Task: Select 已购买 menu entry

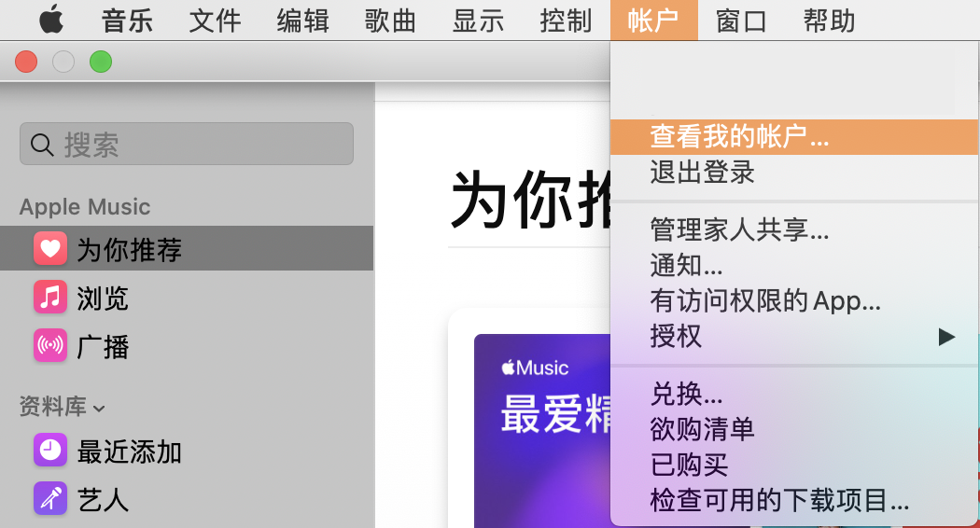Action: [794, 465]
